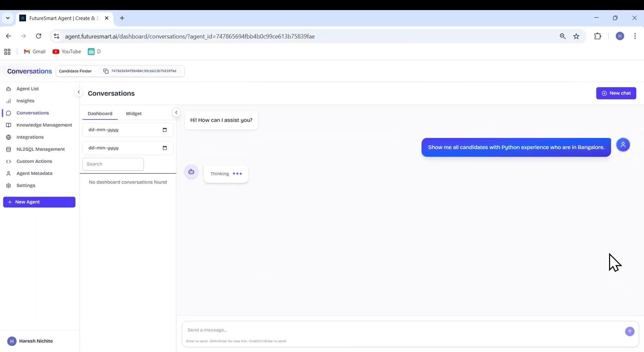View site information icon in address bar

point(56,36)
